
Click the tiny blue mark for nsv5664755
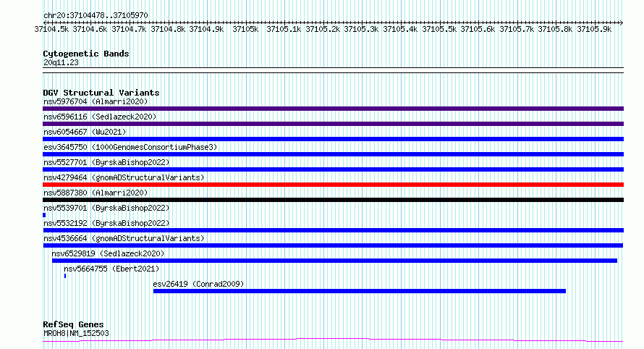pos(65,276)
